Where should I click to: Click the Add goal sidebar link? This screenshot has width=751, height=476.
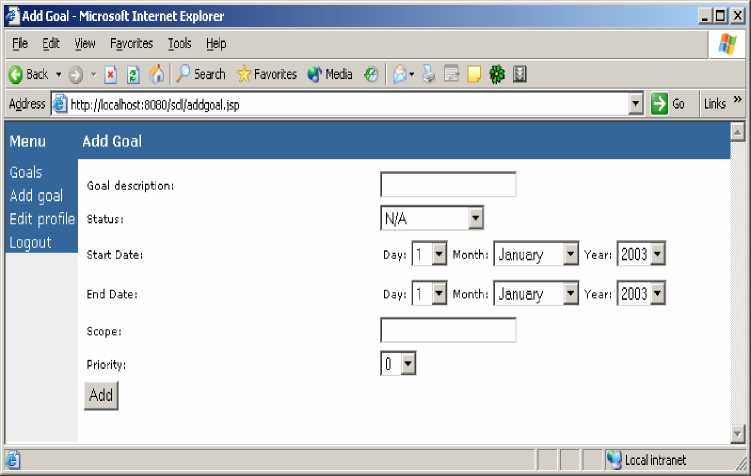pos(36,196)
